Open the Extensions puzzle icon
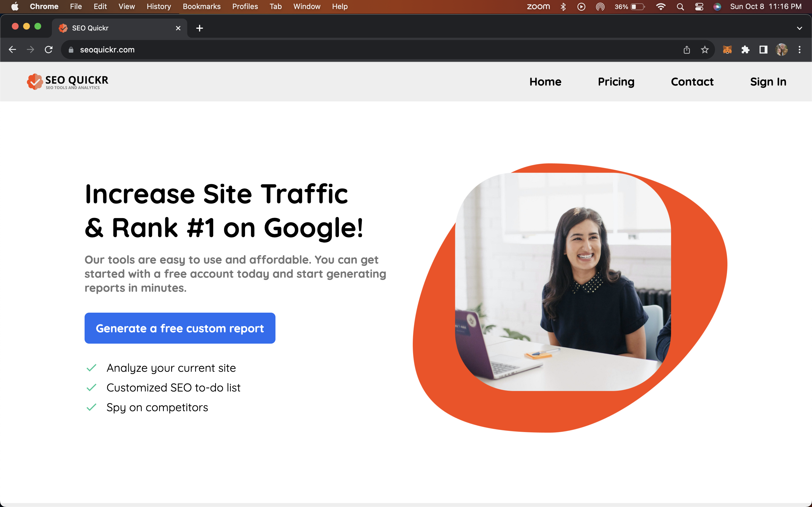The image size is (812, 507). coord(745,50)
